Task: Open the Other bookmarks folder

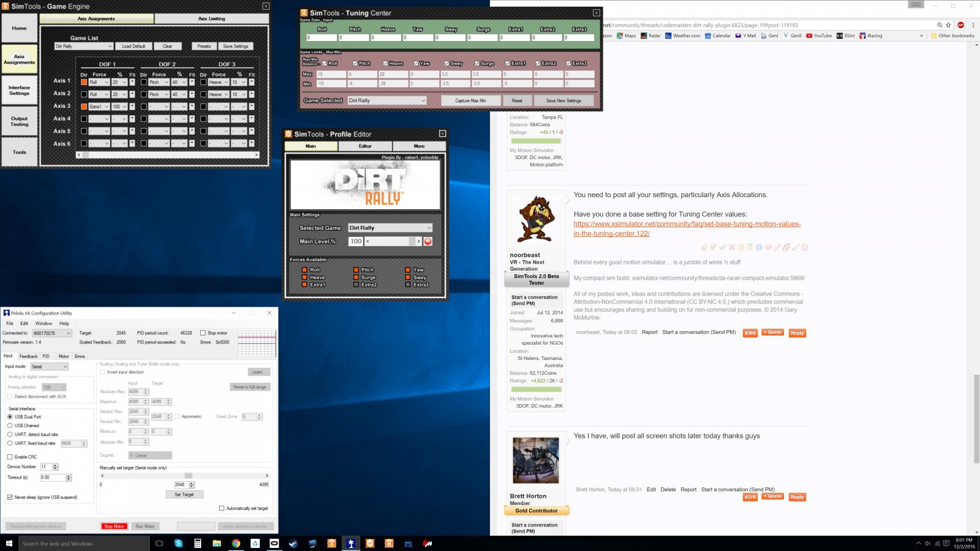Action: [952, 36]
